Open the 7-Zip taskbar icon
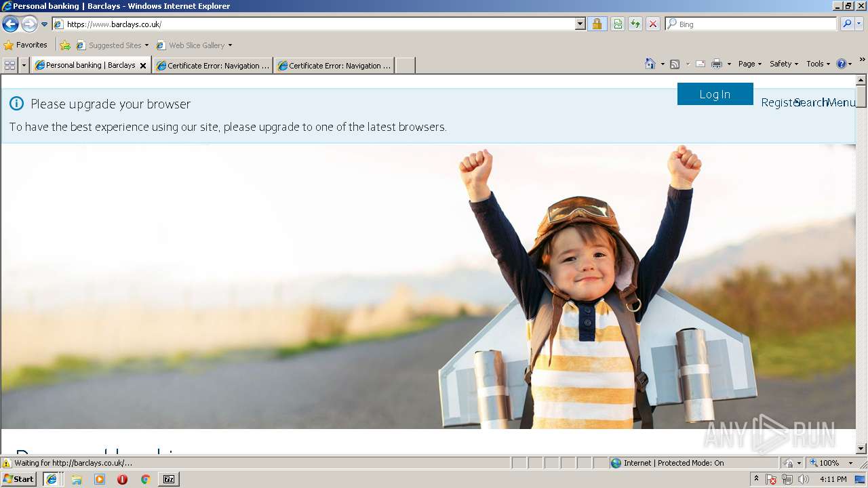This screenshot has width=868, height=488. tap(169, 479)
